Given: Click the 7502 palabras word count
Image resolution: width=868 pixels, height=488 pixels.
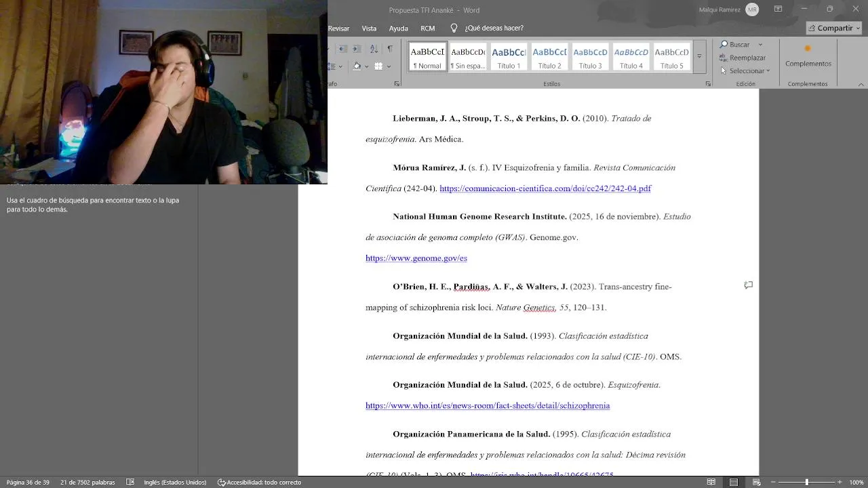Looking at the screenshot, I should pyautogui.click(x=87, y=483).
